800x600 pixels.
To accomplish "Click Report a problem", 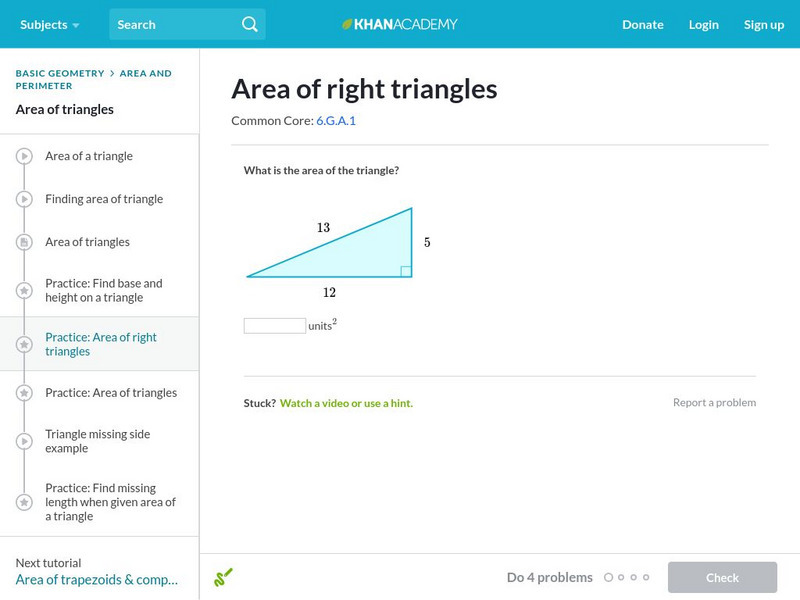I will tap(714, 402).
